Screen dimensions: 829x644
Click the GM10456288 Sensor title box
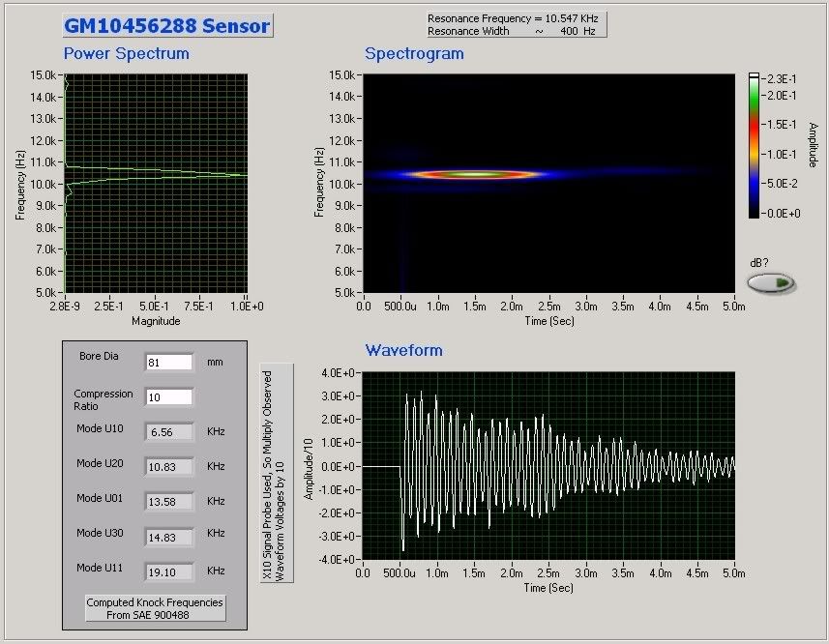(167, 26)
